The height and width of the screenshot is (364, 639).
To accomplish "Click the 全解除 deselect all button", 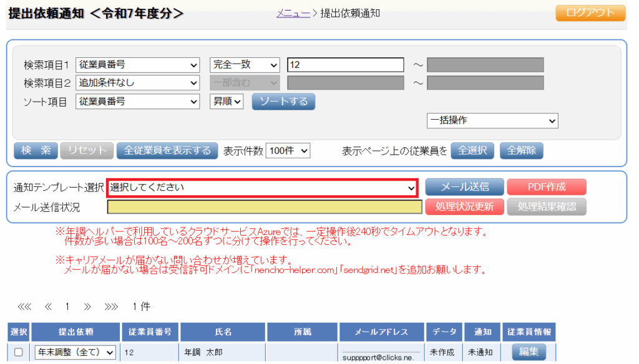I will [x=521, y=150].
